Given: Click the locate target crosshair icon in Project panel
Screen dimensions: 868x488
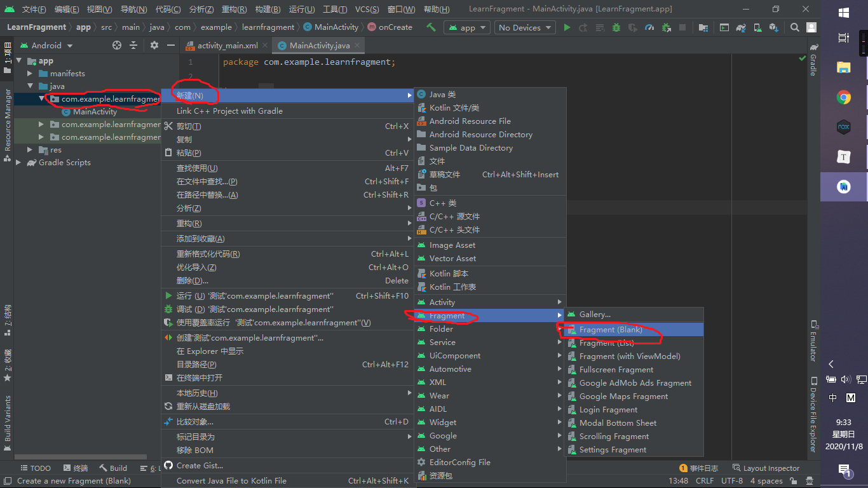Looking at the screenshot, I should [116, 45].
